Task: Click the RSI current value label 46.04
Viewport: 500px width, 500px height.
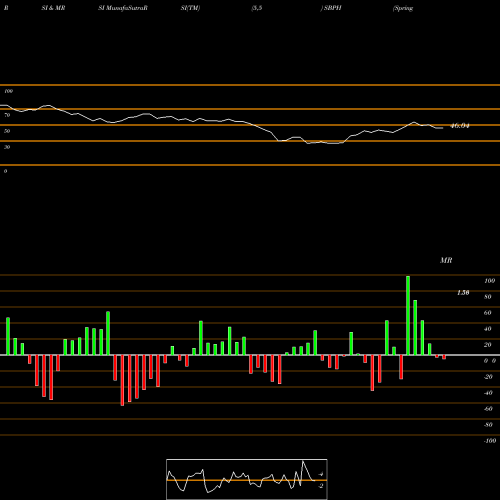Action: (460, 126)
